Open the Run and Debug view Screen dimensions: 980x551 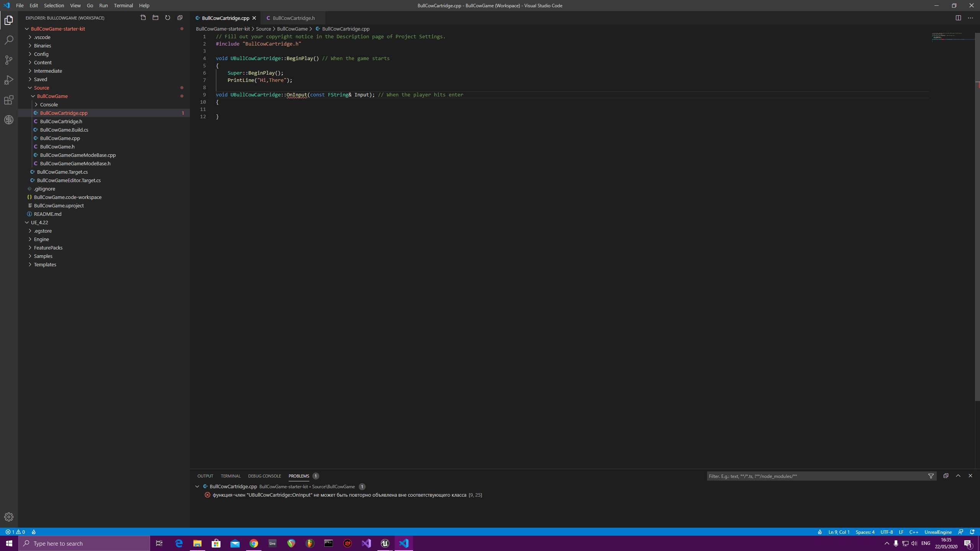(8, 80)
